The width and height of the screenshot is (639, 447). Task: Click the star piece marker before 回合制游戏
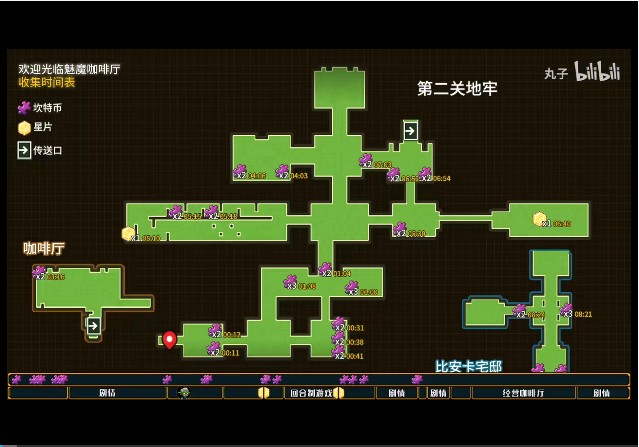264,393
